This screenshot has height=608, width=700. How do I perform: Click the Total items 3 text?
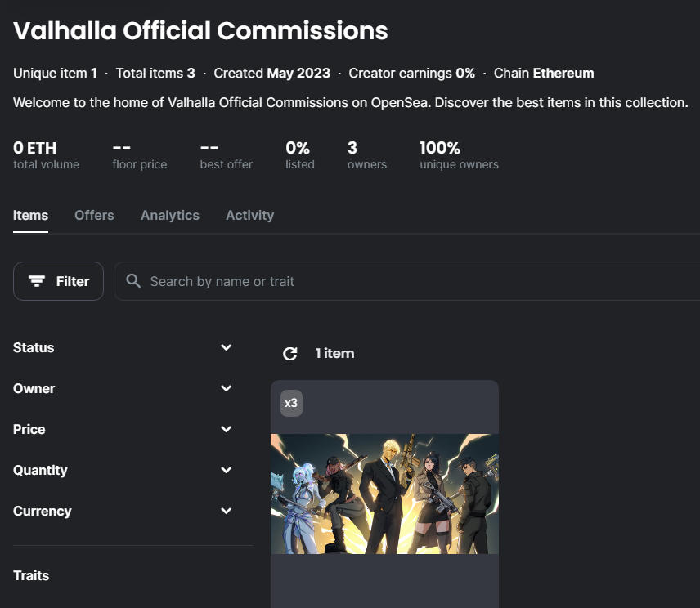click(155, 74)
